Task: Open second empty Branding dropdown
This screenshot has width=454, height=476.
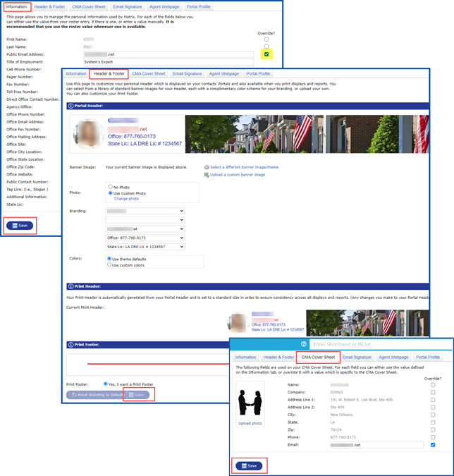Action: (x=145, y=220)
